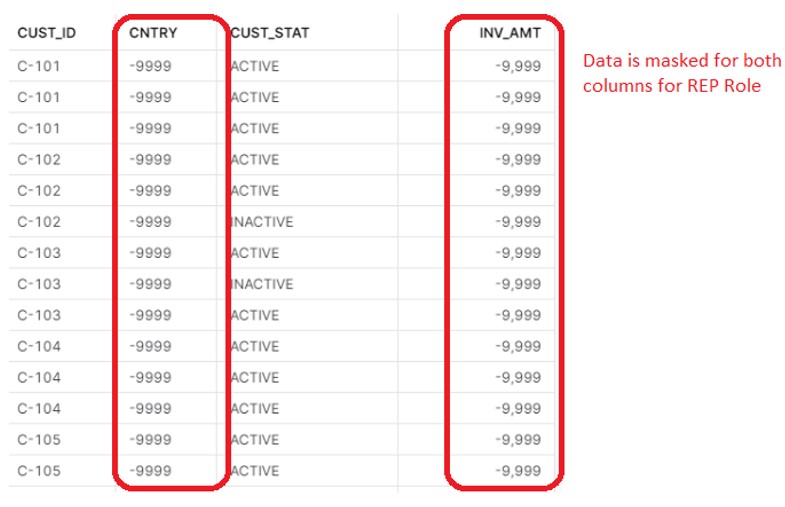Click INACTIVE status in the C-102 row
Screen dimensions: 785x507
coord(262,222)
